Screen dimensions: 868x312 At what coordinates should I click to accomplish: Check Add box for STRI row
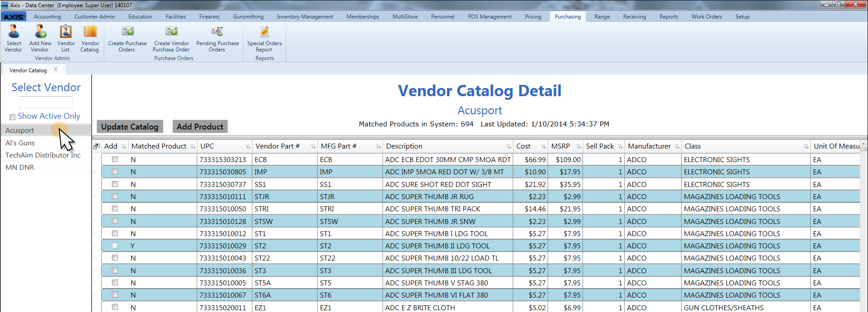(115, 209)
